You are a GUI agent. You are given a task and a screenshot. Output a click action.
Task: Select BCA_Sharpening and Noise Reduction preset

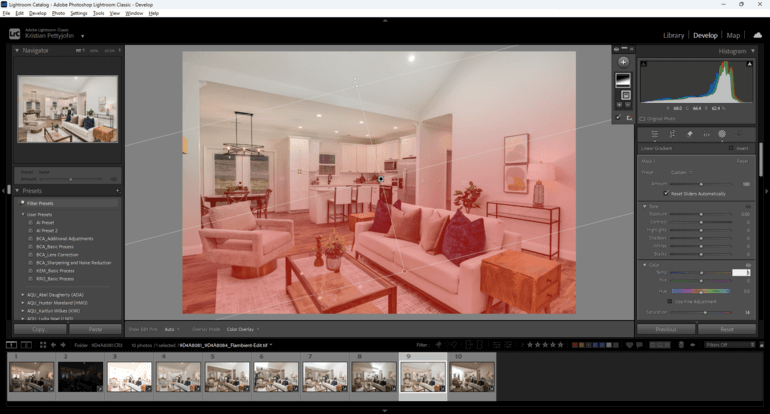point(74,263)
